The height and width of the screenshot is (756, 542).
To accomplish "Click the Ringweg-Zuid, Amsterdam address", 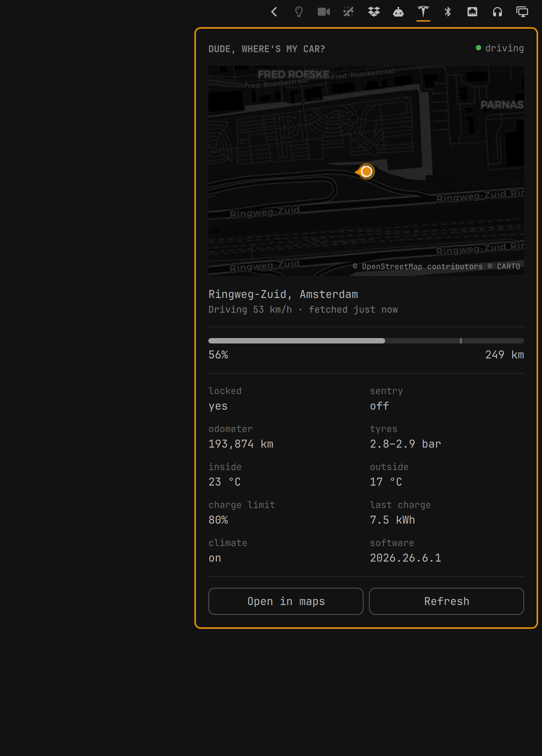I will pyautogui.click(x=283, y=294).
